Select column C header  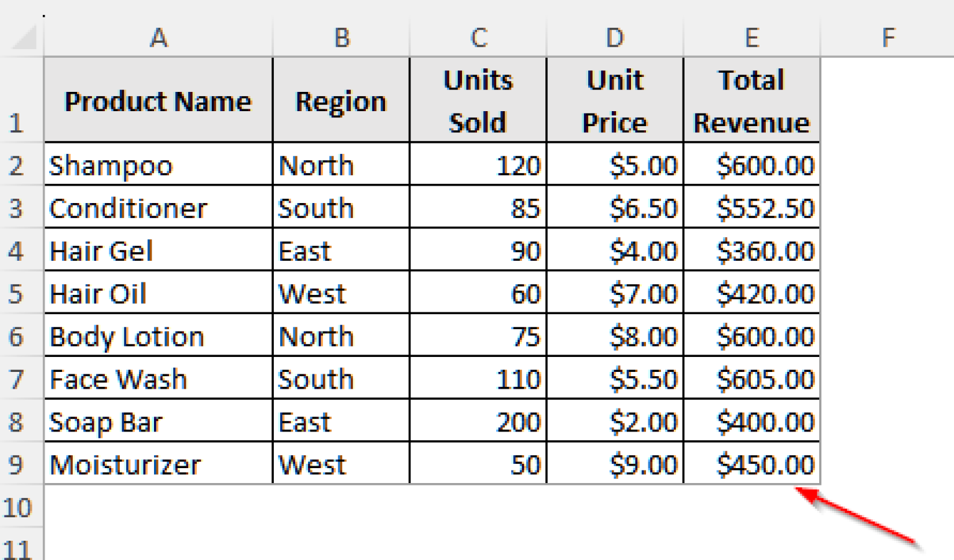click(478, 37)
